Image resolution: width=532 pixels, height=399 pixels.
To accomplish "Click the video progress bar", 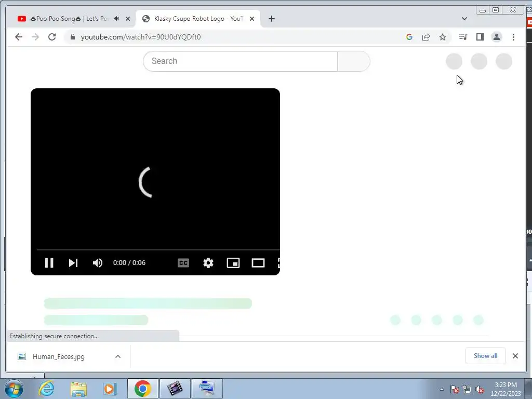I will 158,249.
